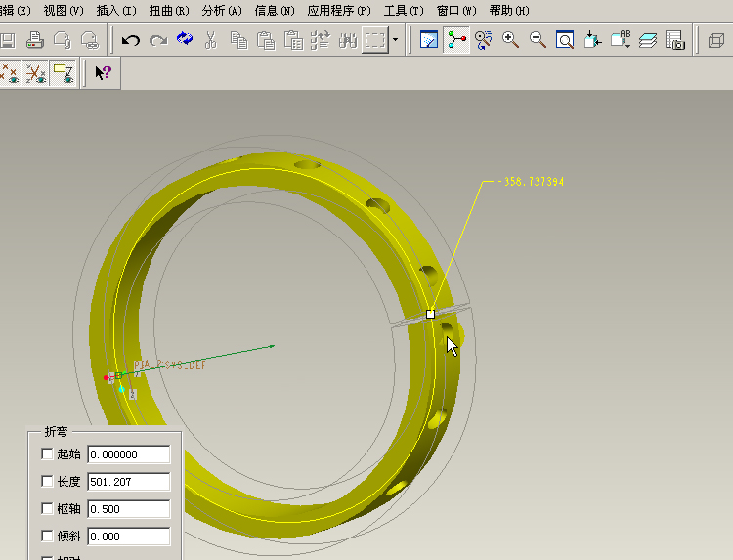Enable the 起始 checkbox
733x560 pixels.
(47, 454)
